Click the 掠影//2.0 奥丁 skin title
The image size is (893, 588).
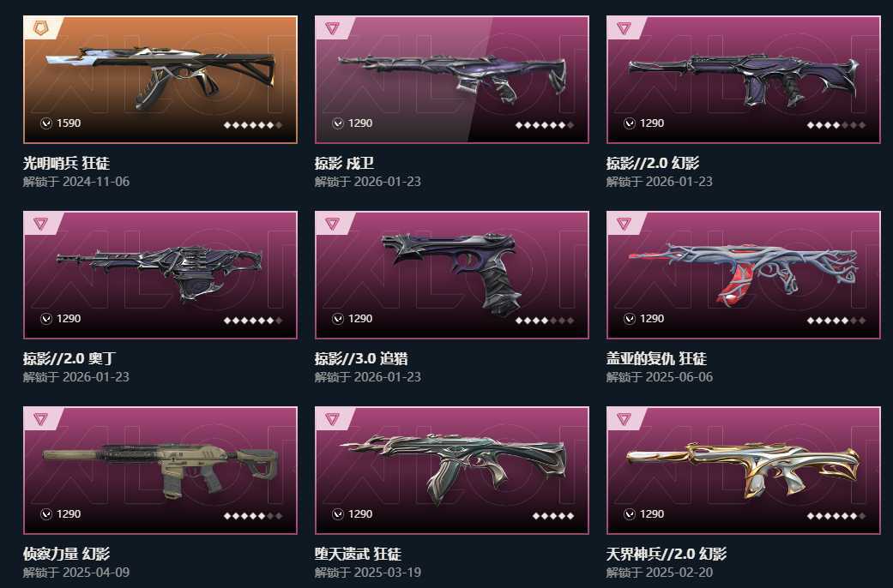click(69, 358)
